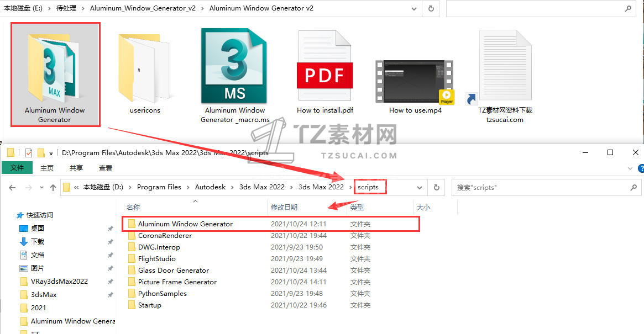The width and height of the screenshot is (644, 334).
Task: Open 共享 ribbon tab
Action: pyautogui.click(x=76, y=168)
